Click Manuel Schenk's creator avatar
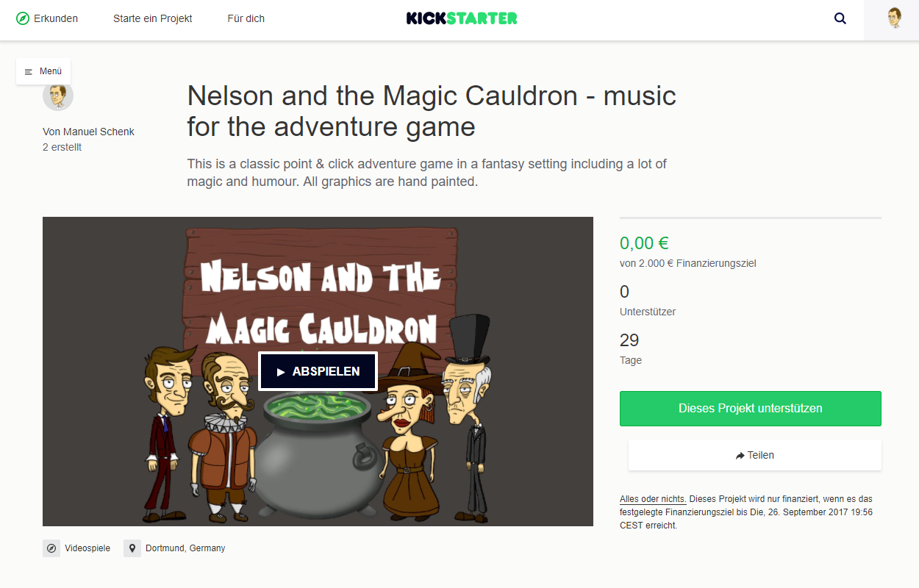 click(58, 96)
